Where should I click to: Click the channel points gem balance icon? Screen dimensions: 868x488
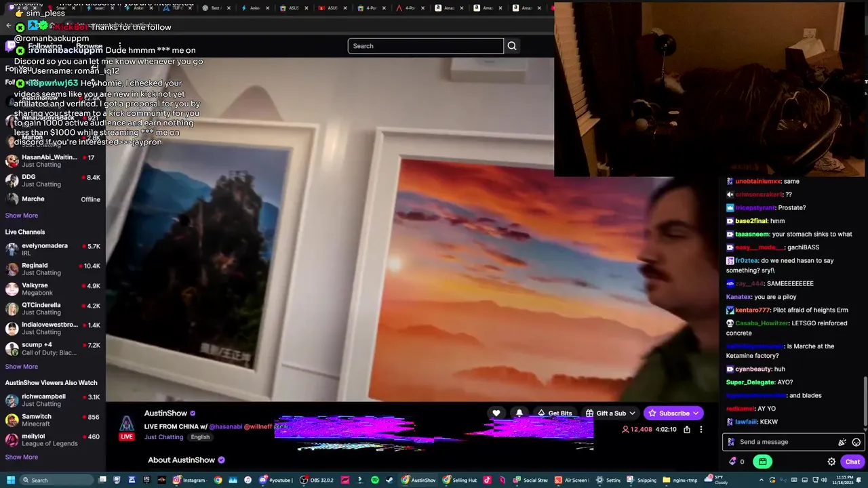[x=732, y=462]
